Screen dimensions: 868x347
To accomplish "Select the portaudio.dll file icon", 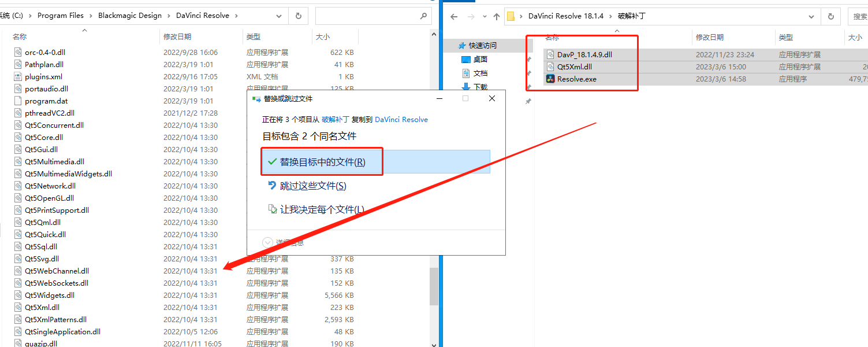I will pos(18,88).
